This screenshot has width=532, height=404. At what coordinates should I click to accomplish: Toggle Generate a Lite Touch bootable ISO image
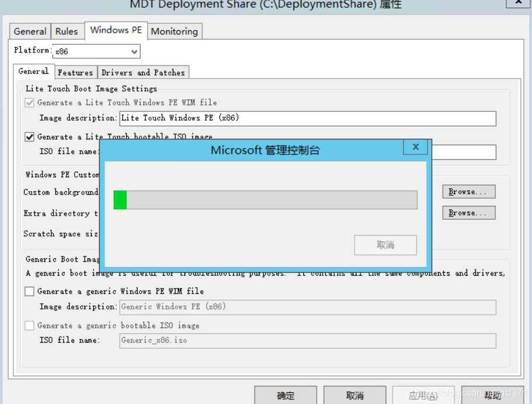point(30,136)
